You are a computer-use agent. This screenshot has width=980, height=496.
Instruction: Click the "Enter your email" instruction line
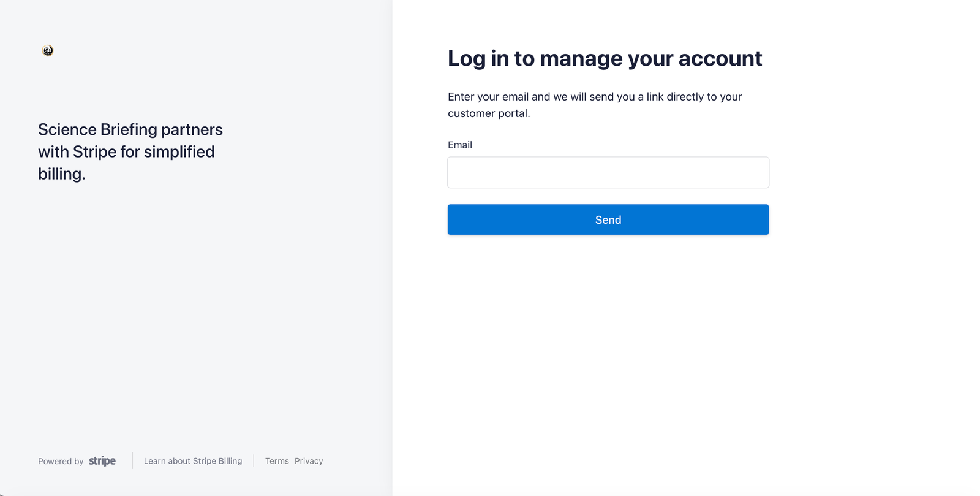594,97
